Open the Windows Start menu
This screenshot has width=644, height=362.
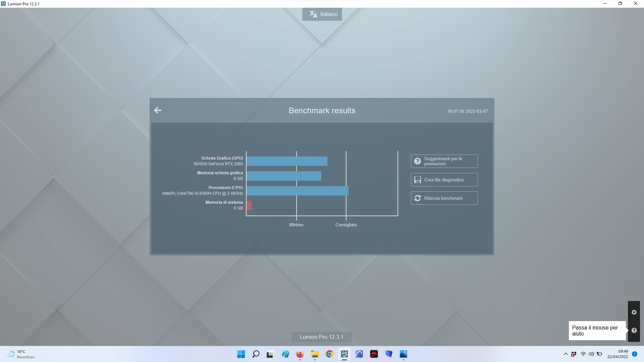(241, 354)
